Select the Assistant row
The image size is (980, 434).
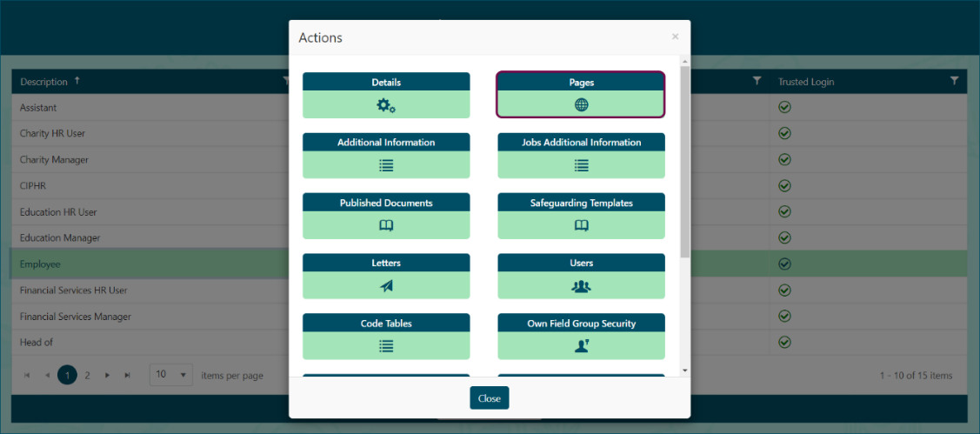coord(490,108)
